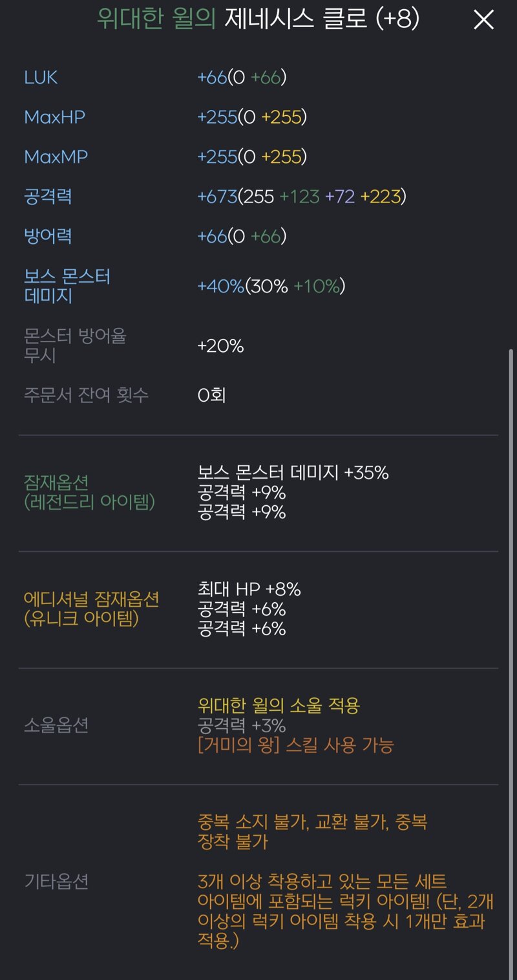Select the 방어력 stat label
This screenshot has height=980, width=517.
[48, 235]
